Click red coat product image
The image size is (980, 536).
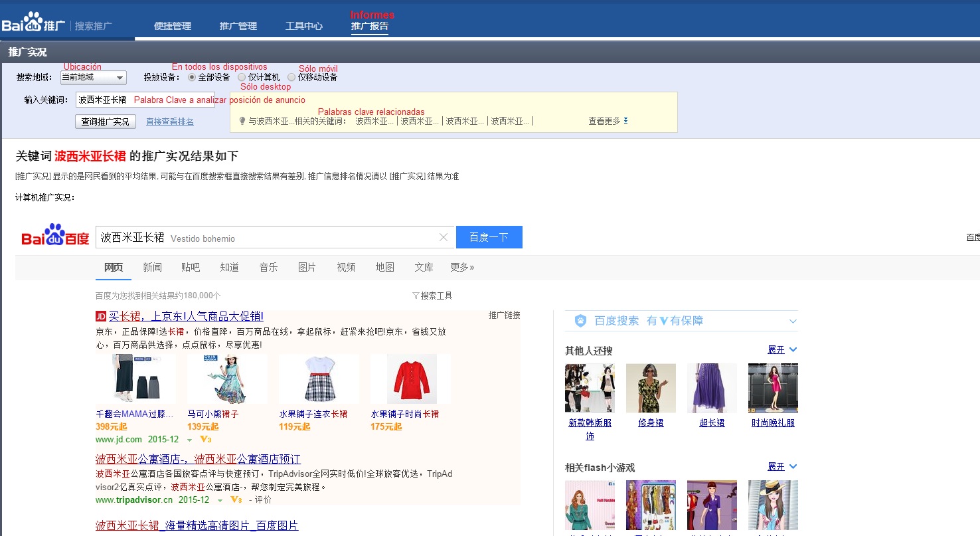pyautogui.click(x=410, y=379)
